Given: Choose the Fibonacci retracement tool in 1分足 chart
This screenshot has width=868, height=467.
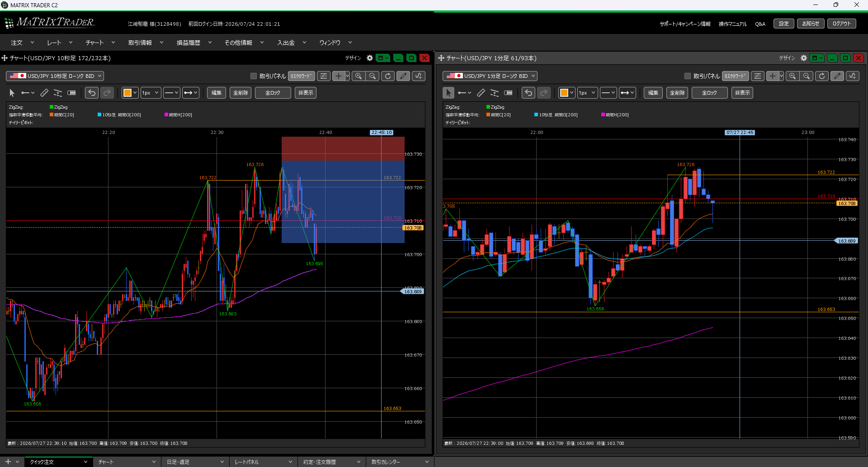Looking at the screenshot, I should (495, 93).
